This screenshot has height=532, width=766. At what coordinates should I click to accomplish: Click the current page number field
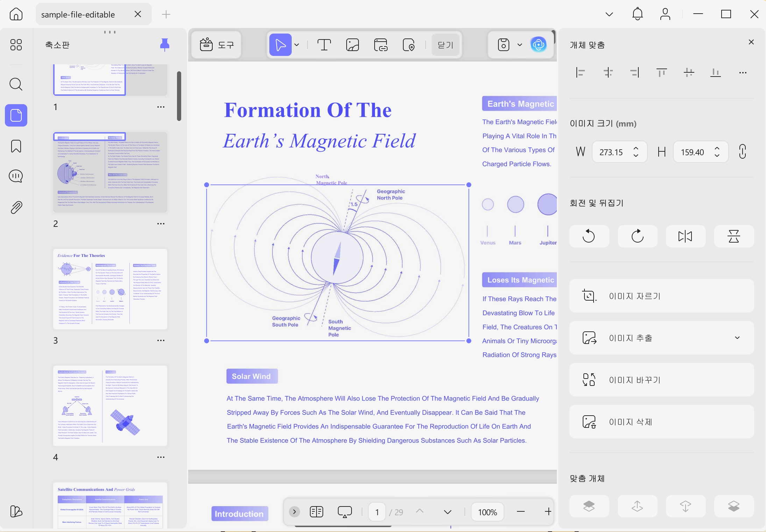(x=377, y=512)
